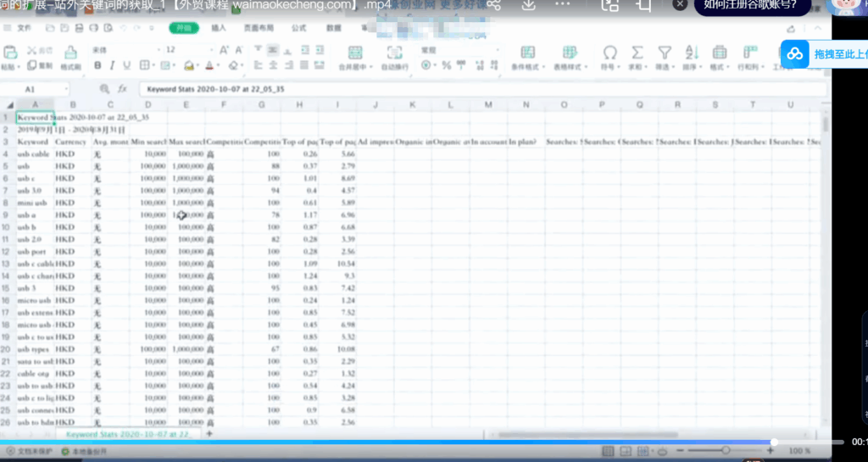Click the Copy (复制) button

41,66
